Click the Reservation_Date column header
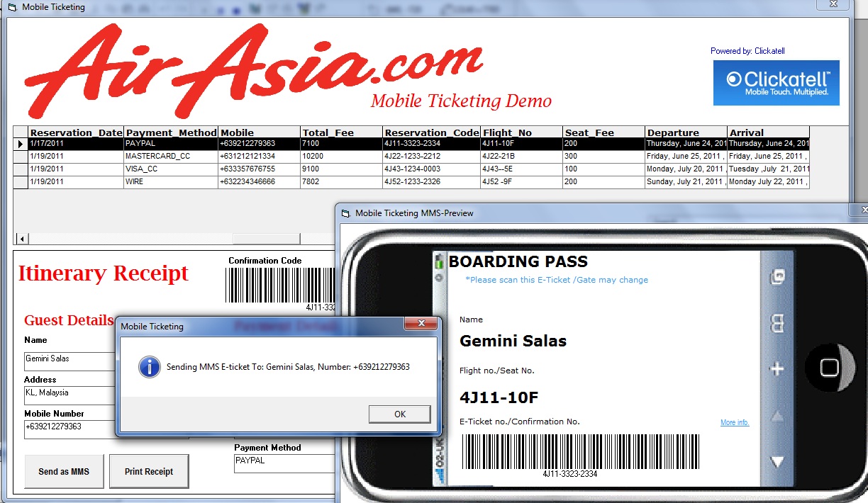Viewport: 868px width, 503px height. [x=76, y=132]
